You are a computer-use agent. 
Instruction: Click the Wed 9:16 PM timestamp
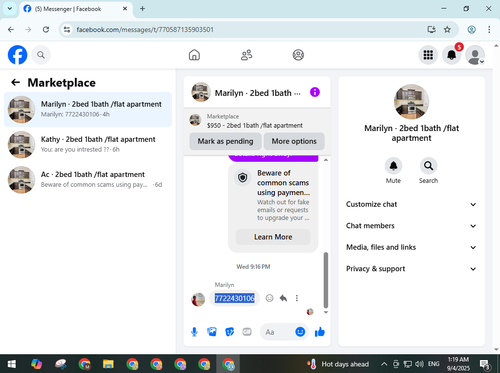pyautogui.click(x=253, y=267)
